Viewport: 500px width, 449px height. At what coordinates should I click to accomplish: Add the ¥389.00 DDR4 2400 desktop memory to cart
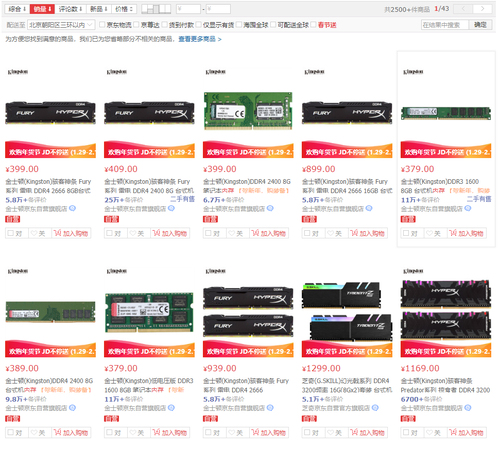[71, 433]
